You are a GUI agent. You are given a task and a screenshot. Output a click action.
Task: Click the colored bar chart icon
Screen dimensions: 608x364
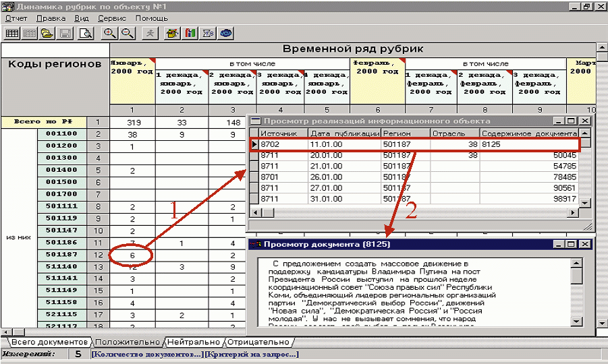point(190,33)
